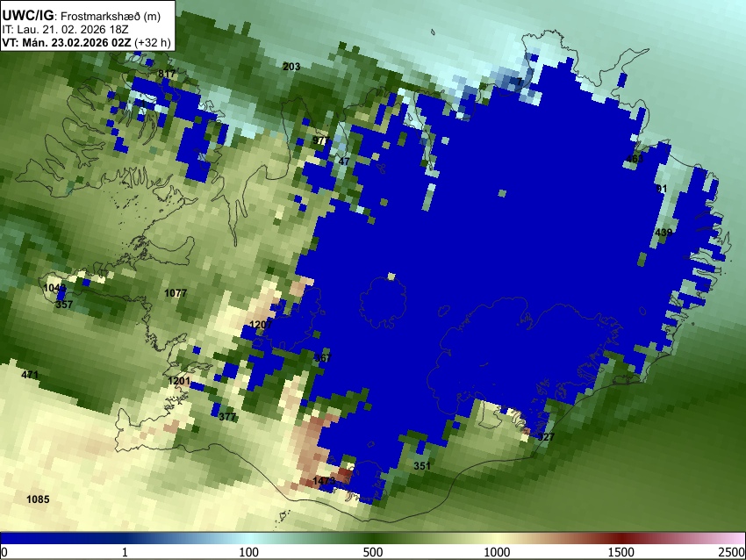Click the legend label "500"

point(373,552)
